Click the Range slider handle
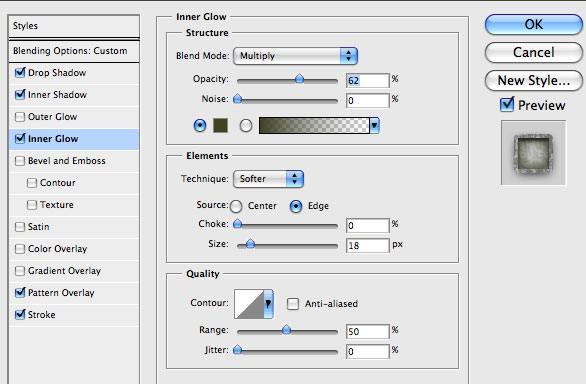 click(x=286, y=329)
